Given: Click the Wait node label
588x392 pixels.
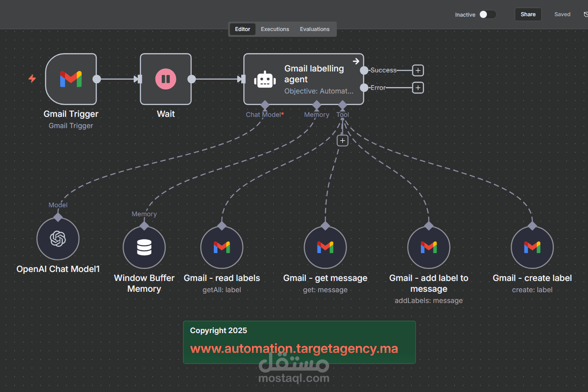Looking at the screenshot, I should coord(166,114).
